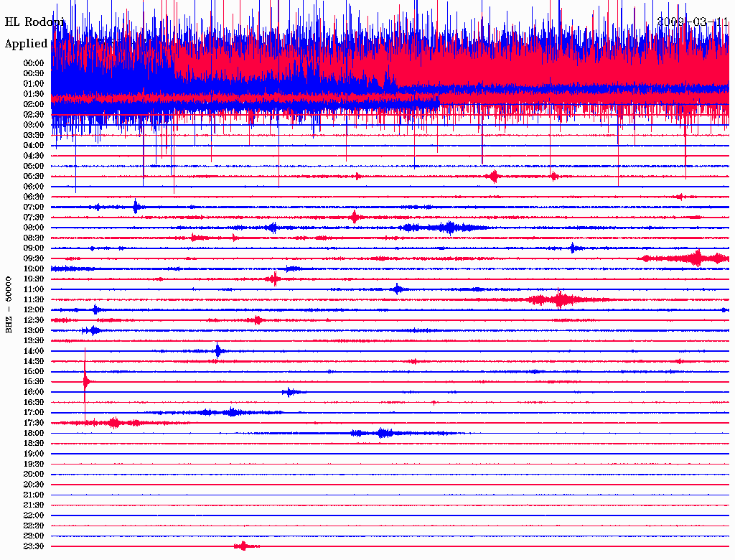The image size is (735, 560).
Task: Click the 05:00 time label
Action: [x=33, y=166]
